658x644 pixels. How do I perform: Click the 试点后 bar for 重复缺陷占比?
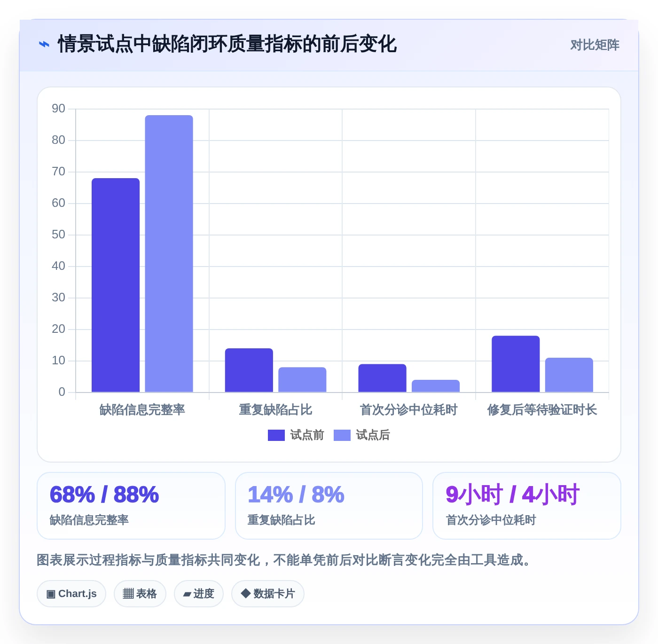302,379
